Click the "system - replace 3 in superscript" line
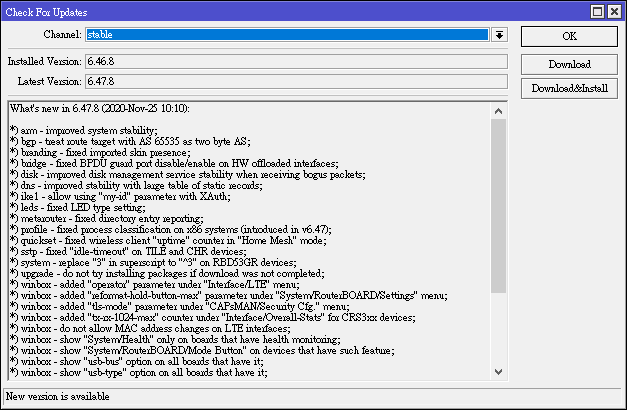627x410 pixels. [153, 262]
